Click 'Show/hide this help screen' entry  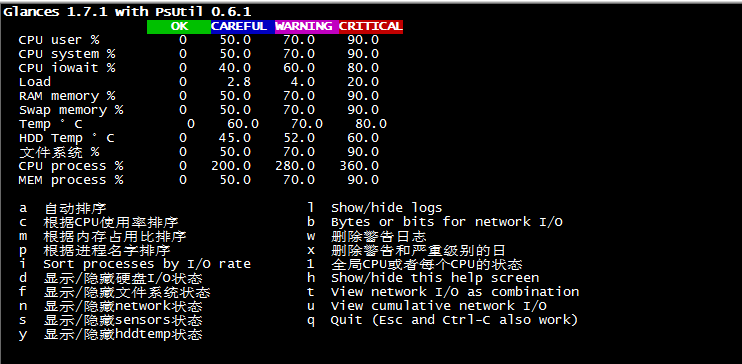pyautogui.click(x=435, y=278)
